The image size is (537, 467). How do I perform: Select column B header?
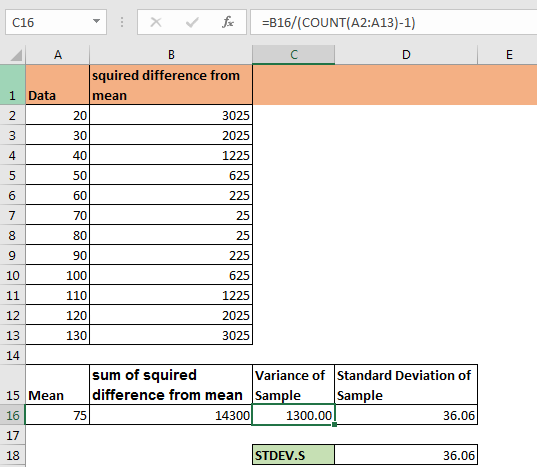point(171,55)
